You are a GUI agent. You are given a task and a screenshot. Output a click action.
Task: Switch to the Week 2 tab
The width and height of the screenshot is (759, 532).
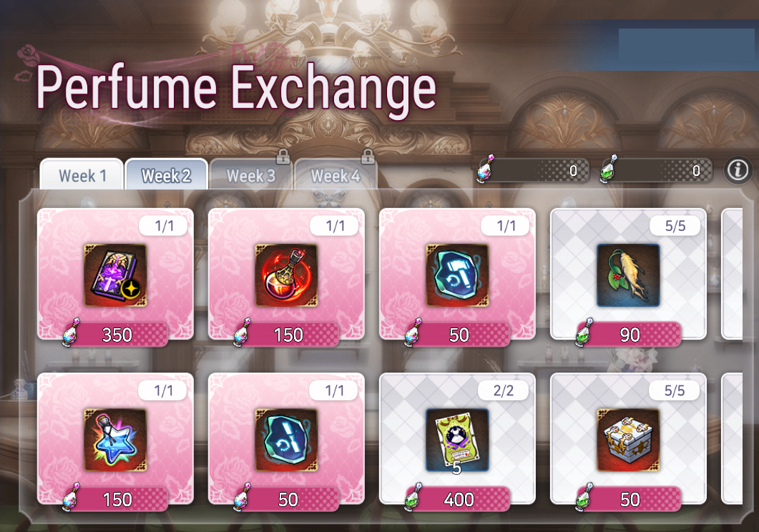tap(166, 174)
